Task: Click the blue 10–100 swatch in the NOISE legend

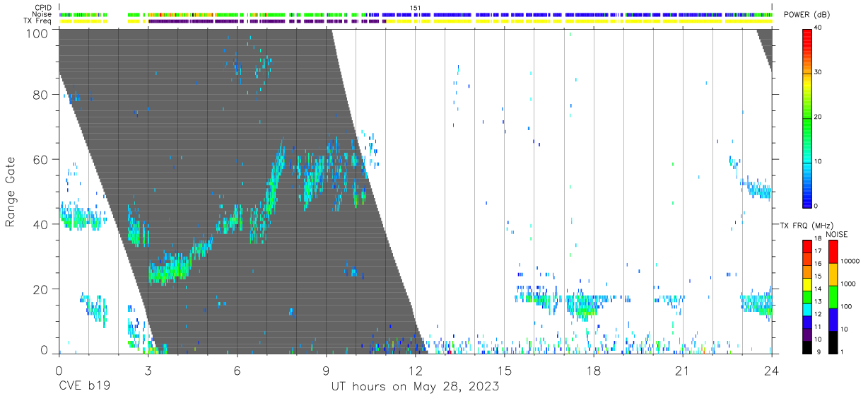Action: [833, 320]
